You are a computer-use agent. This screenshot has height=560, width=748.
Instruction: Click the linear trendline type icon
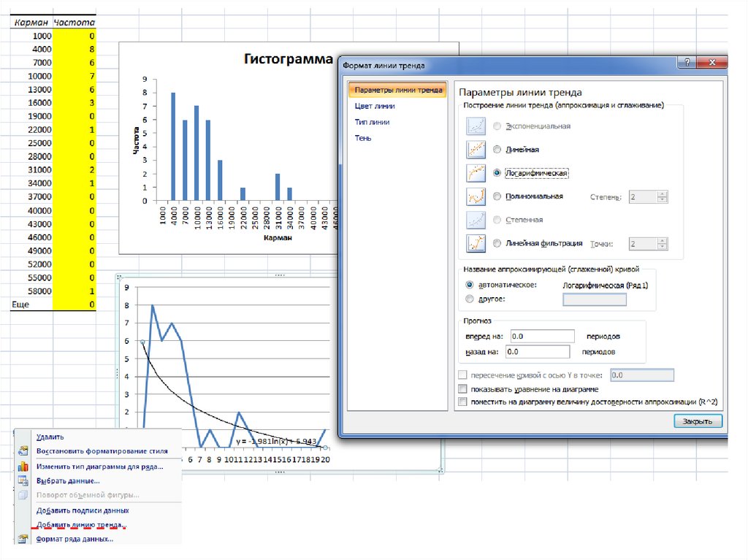pyautogui.click(x=476, y=150)
